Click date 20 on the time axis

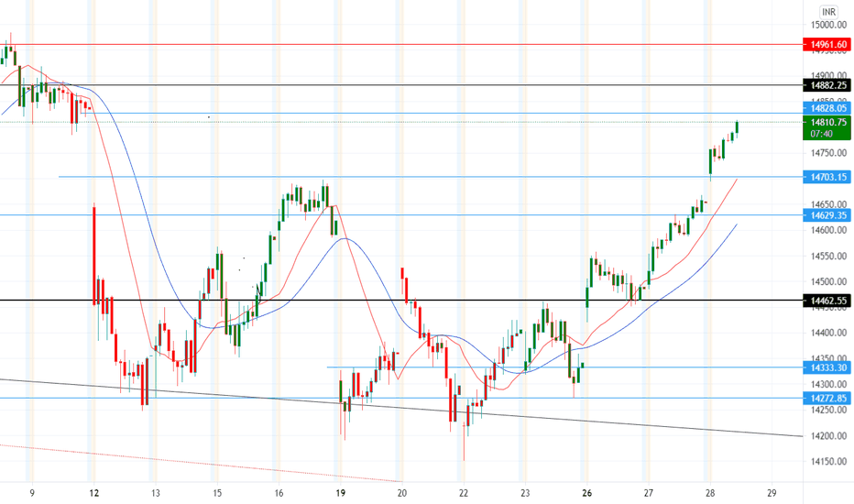pos(402,493)
